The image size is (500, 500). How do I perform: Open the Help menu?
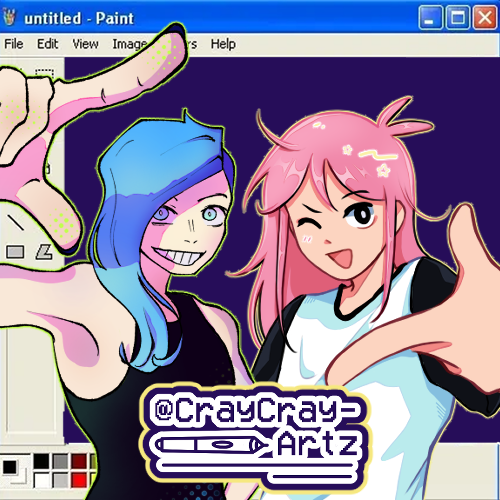coord(223,44)
